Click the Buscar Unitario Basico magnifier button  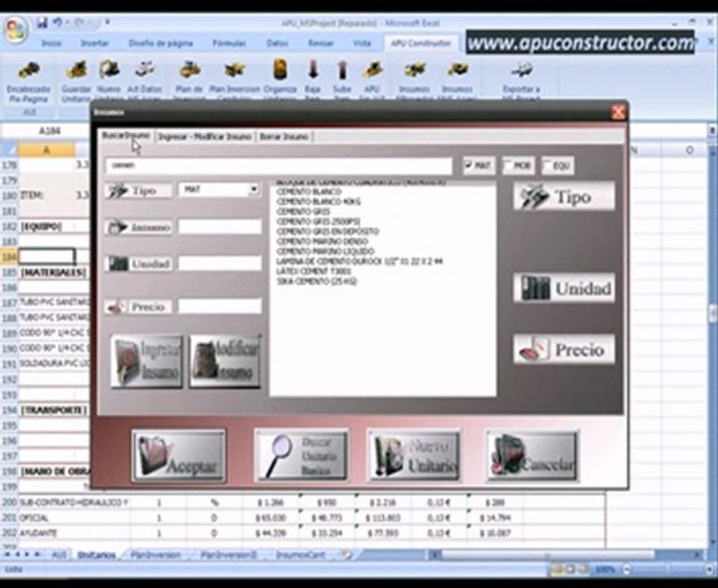click(301, 456)
